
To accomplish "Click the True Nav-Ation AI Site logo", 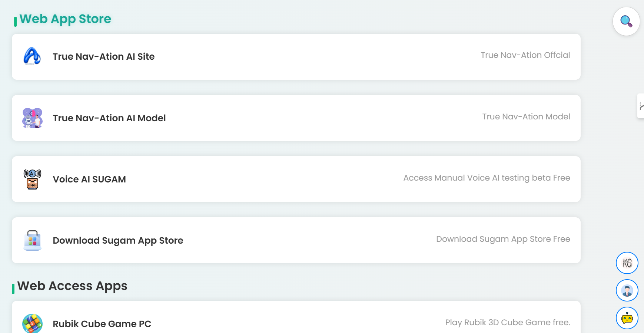I will (32, 56).
